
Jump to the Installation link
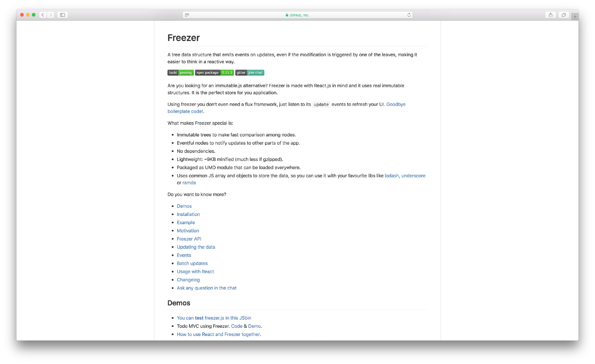click(188, 214)
